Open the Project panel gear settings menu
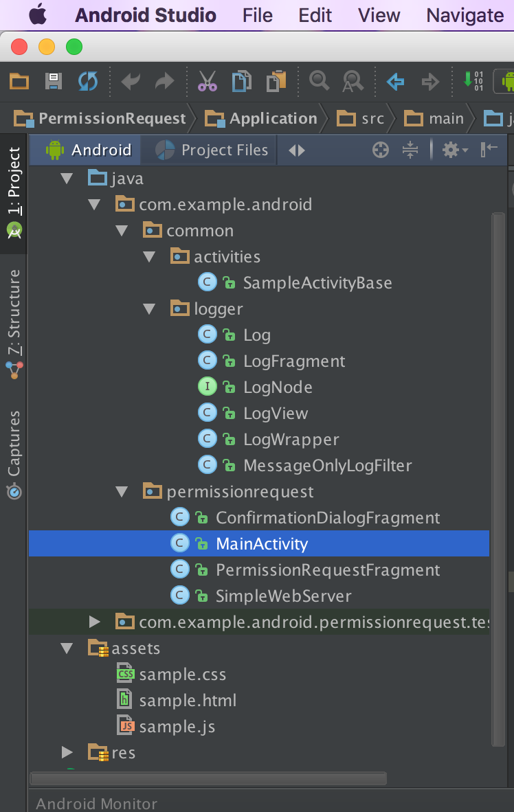The height and width of the screenshot is (812, 514). tap(454, 150)
